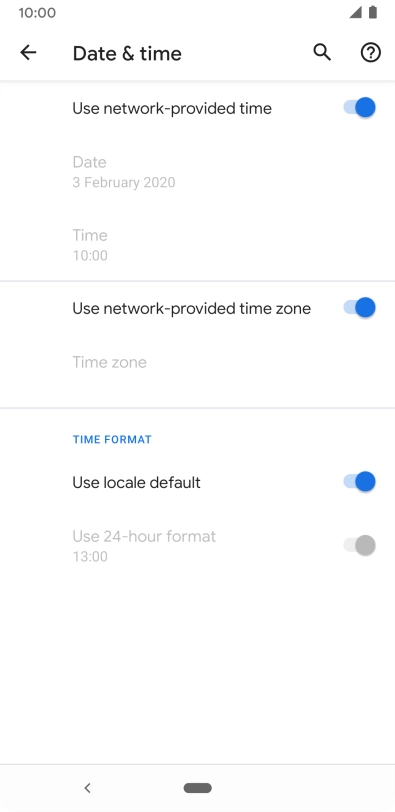The image size is (395, 812).
Task: Select the Time zone entry
Action: 197,362
